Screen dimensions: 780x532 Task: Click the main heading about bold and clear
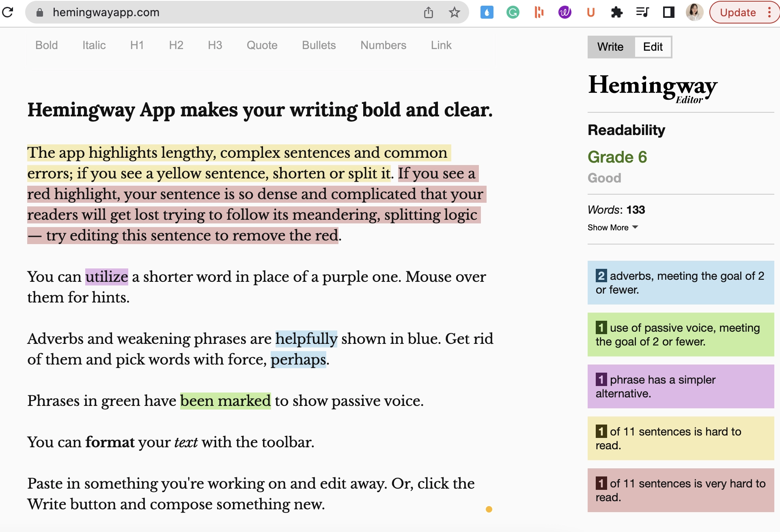[x=260, y=110]
